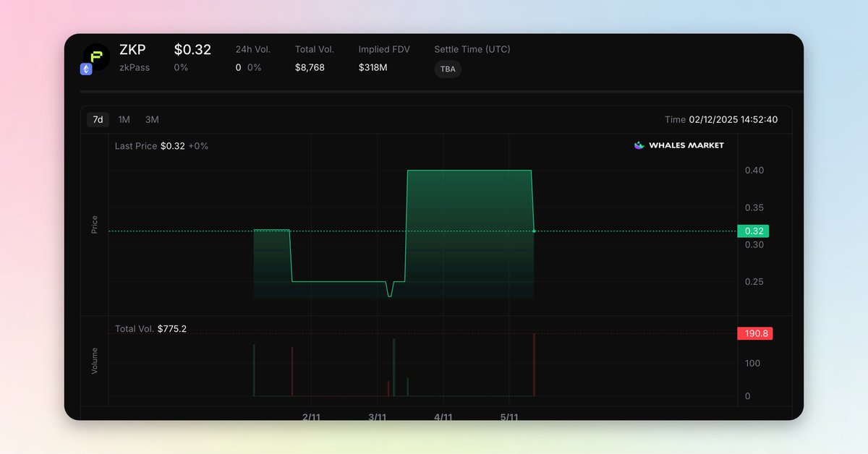Click the 100 volume axis label
The width and height of the screenshot is (868, 454).
(x=752, y=363)
